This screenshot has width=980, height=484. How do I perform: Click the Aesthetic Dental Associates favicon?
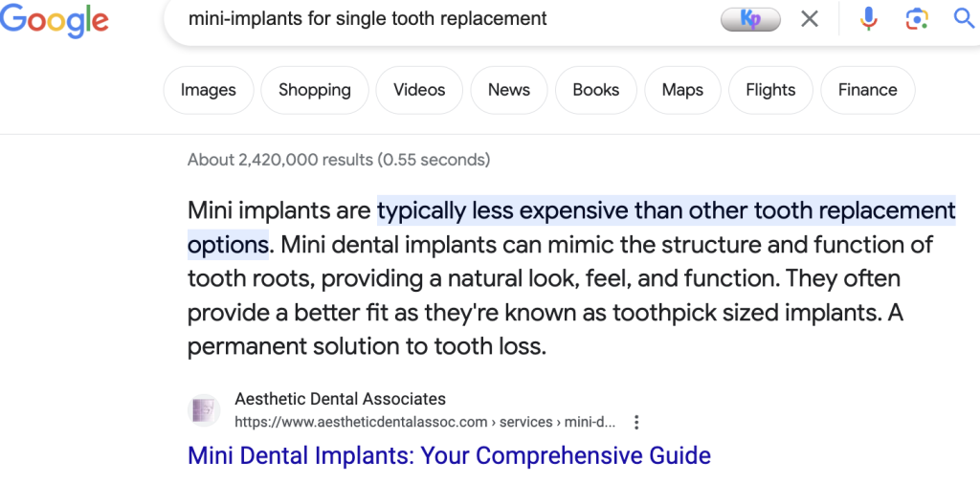(204, 410)
